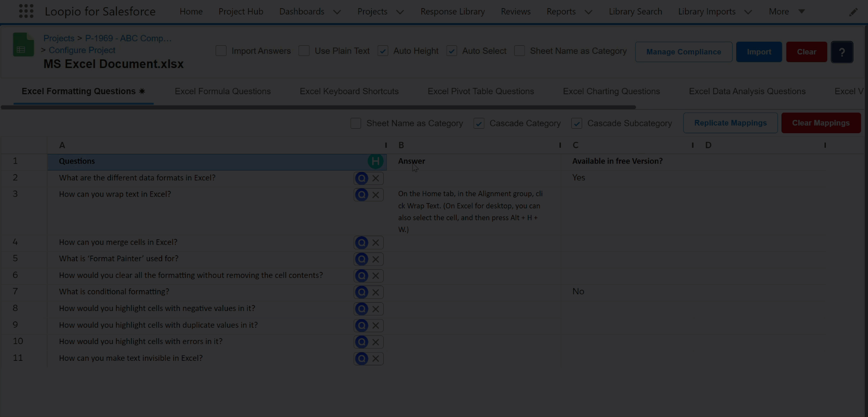This screenshot has width=868, height=417.
Task: Switch to Excel Keyboard Shortcuts sheet tab
Action: [x=349, y=91]
